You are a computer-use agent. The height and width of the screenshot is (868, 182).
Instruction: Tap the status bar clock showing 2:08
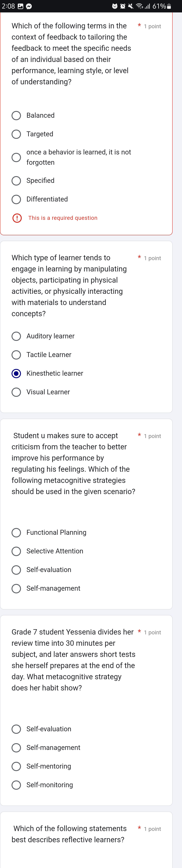[8, 6]
